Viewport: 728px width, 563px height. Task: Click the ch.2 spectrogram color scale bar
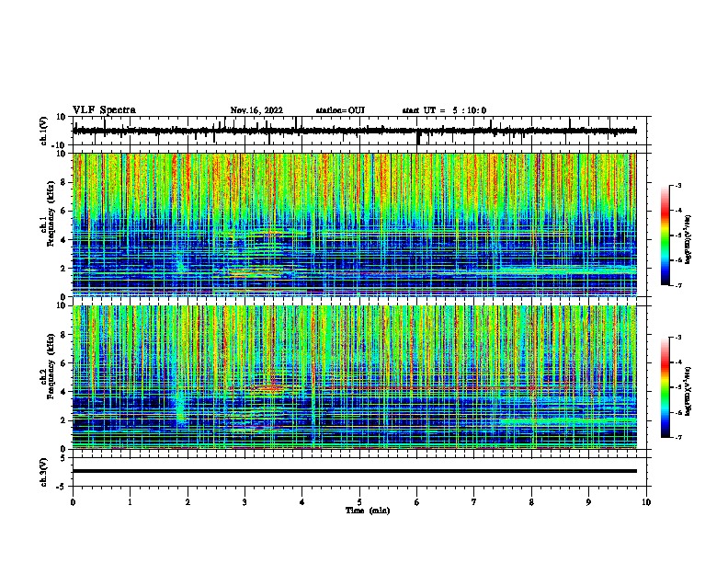coord(665,387)
